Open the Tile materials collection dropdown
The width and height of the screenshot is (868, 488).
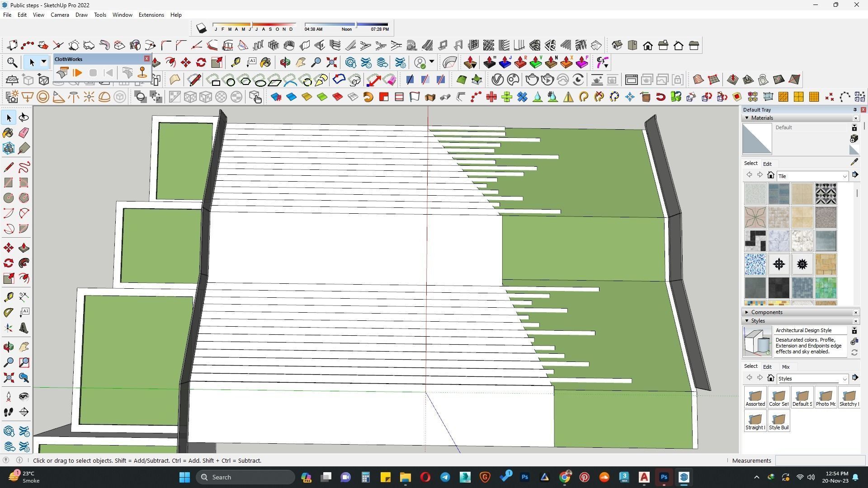(x=844, y=176)
